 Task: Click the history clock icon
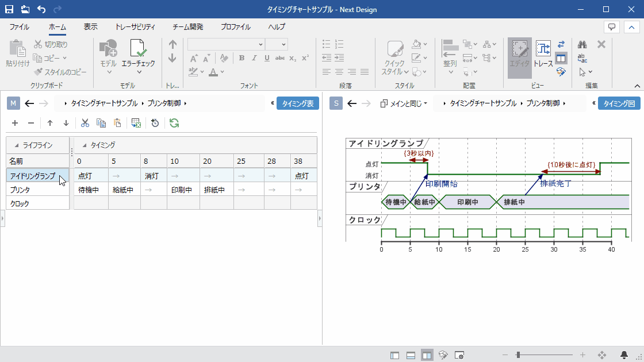tap(155, 123)
